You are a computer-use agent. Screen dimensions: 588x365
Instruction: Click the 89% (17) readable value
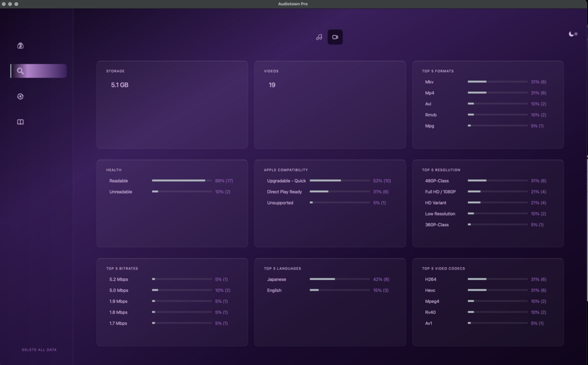tap(224, 180)
